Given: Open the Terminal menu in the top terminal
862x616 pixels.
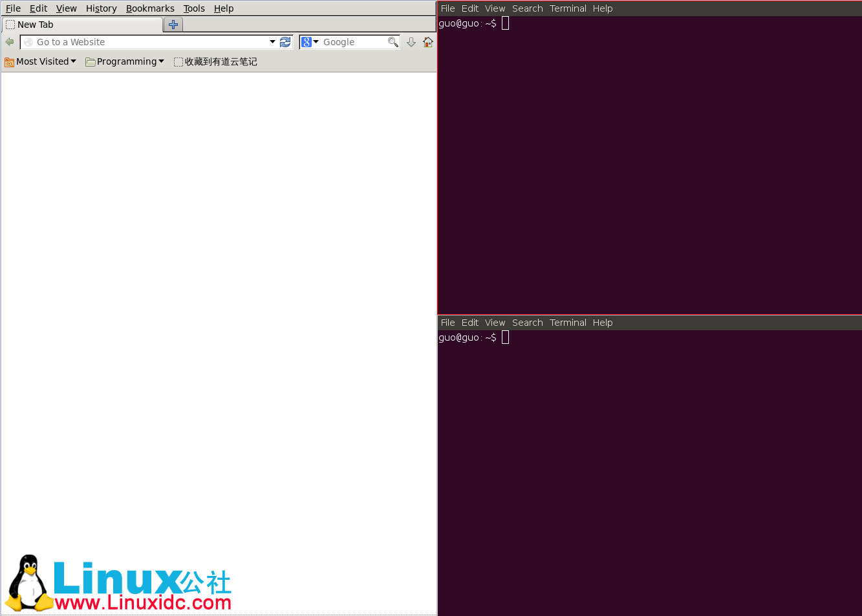Looking at the screenshot, I should 567,8.
